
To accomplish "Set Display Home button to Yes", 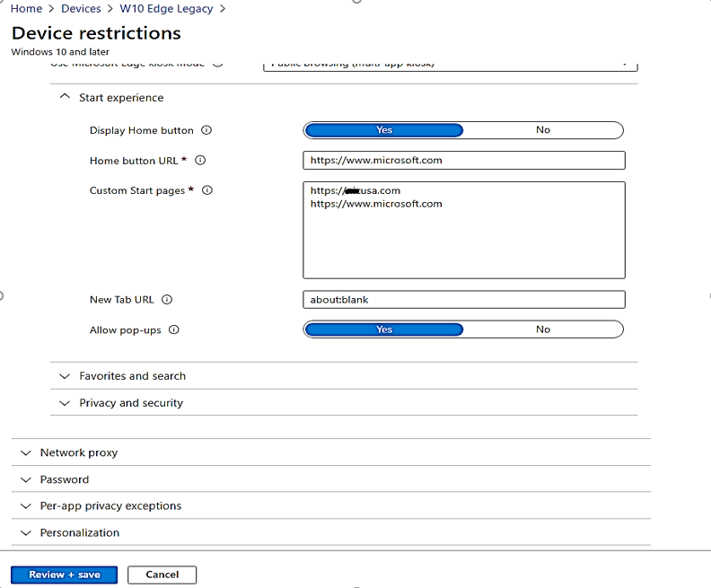I will 384,130.
